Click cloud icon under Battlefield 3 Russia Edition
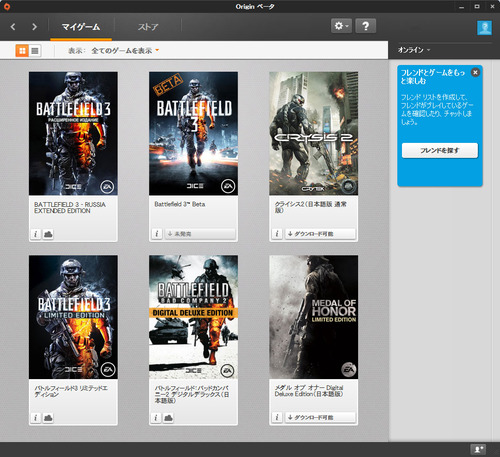 pyautogui.click(x=48, y=234)
